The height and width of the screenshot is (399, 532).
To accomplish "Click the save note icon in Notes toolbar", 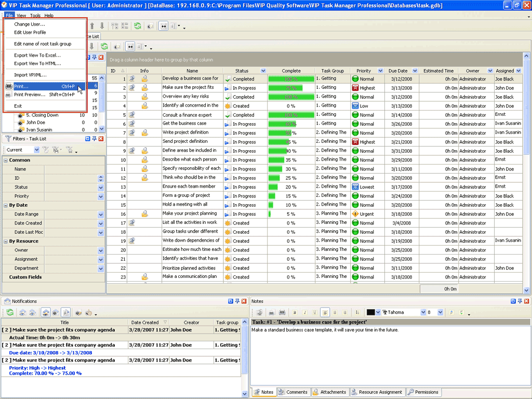I will (x=260, y=312).
